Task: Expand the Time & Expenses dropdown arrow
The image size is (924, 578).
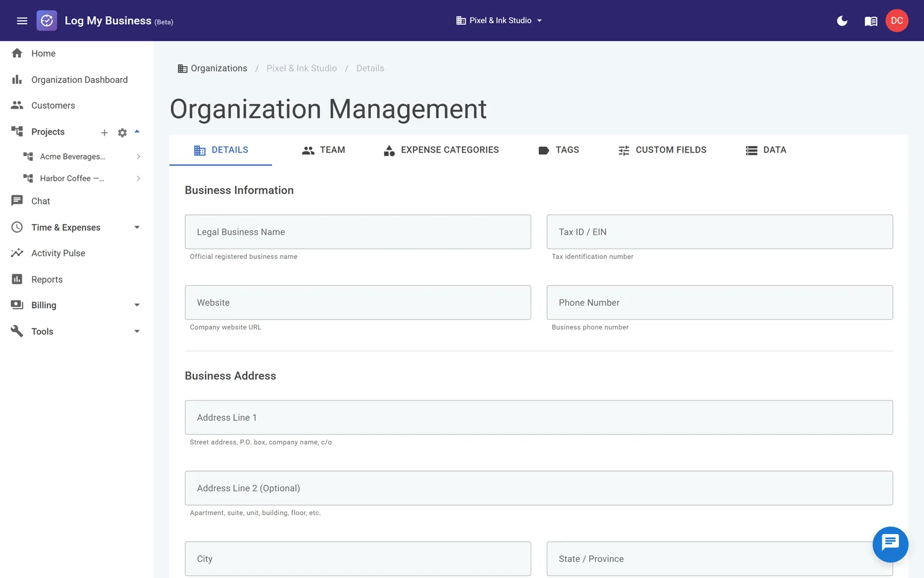Action: (x=137, y=227)
